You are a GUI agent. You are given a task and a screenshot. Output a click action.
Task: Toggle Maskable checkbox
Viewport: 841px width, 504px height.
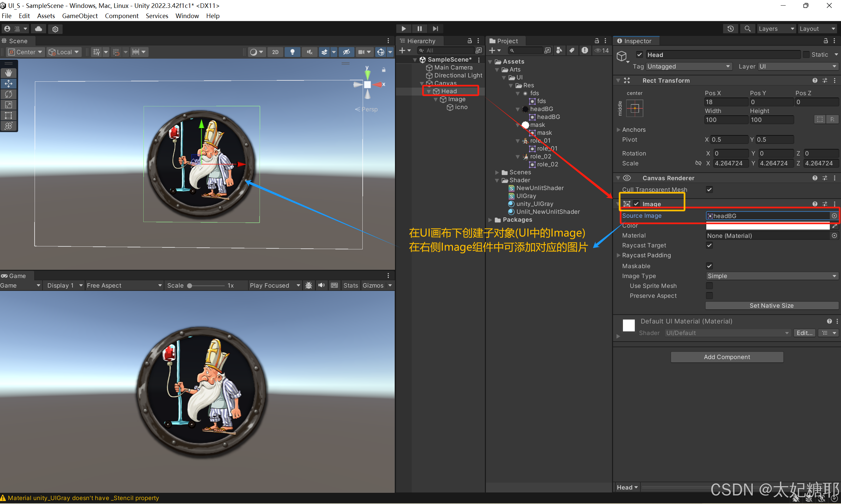click(709, 266)
